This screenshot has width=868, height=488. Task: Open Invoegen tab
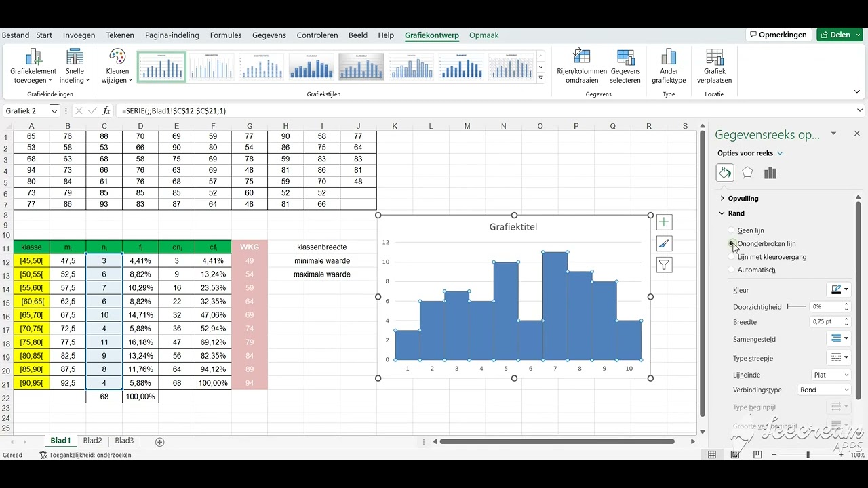[x=79, y=35]
